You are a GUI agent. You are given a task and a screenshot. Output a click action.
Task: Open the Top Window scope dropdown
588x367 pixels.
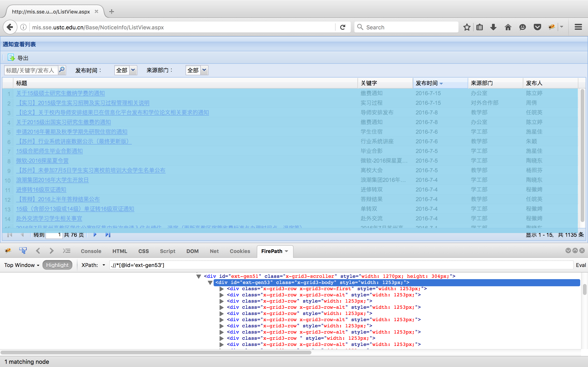point(21,265)
